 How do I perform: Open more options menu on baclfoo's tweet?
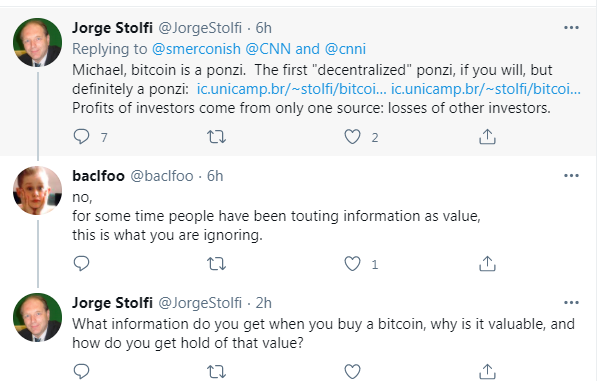pyautogui.click(x=571, y=176)
